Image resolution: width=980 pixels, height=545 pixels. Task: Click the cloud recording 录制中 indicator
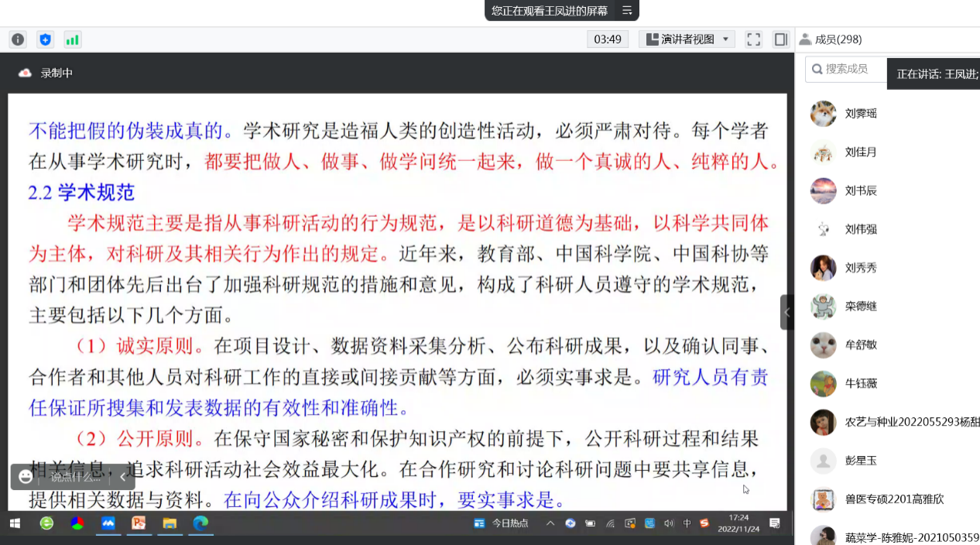46,72
